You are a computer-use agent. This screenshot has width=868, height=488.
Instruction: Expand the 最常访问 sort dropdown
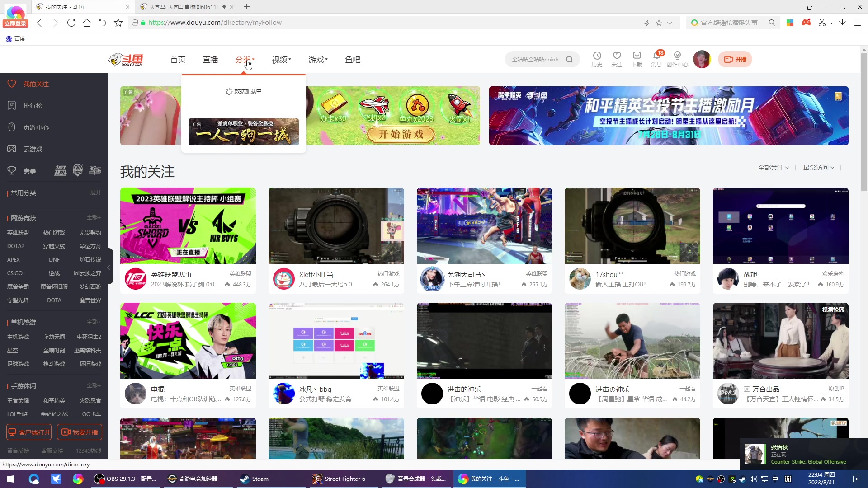(819, 168)
